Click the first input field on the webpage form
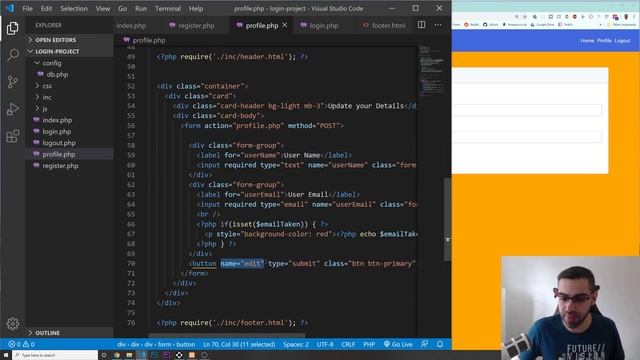This screenshot has height=360, width=640. (527, 110)
